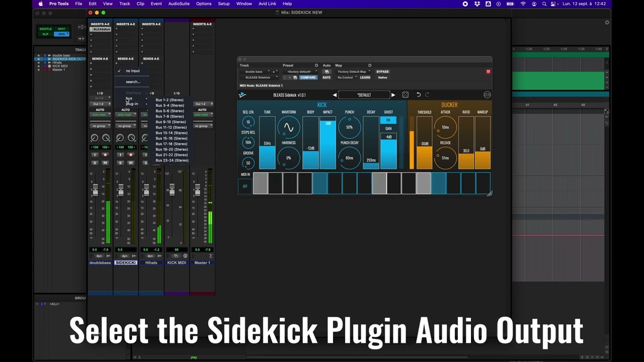Solo the doublebass channel
The height and width of the screenshot is (362, 644).
(95, 163)
